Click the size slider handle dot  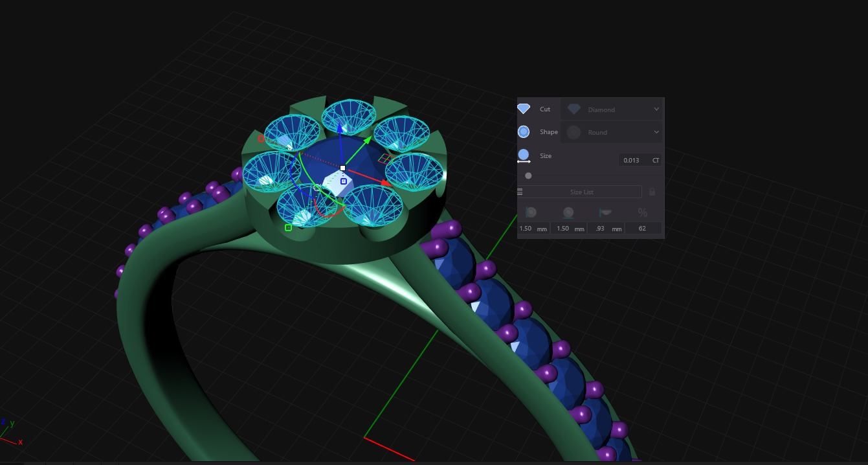point(528,176)
